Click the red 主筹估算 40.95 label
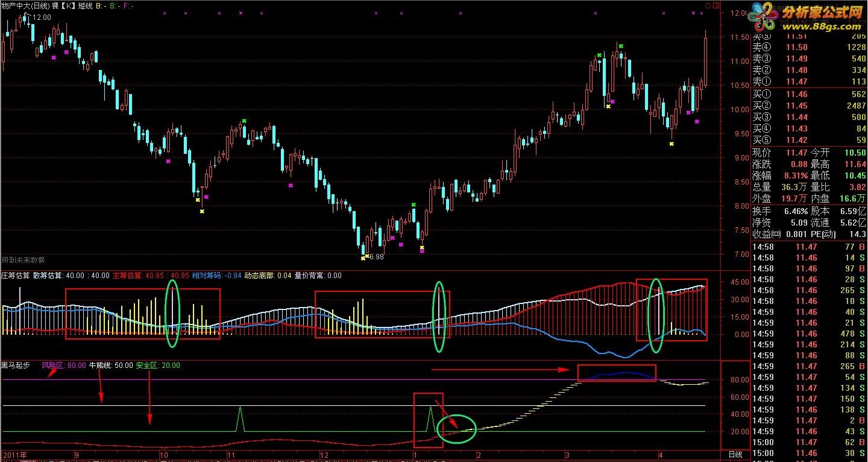 (x=150, y=276)
